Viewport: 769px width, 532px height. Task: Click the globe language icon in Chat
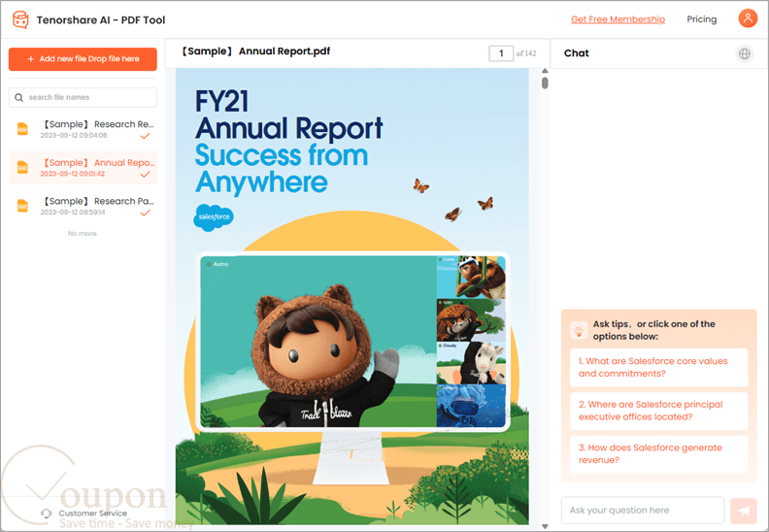(x=745, y=53)
